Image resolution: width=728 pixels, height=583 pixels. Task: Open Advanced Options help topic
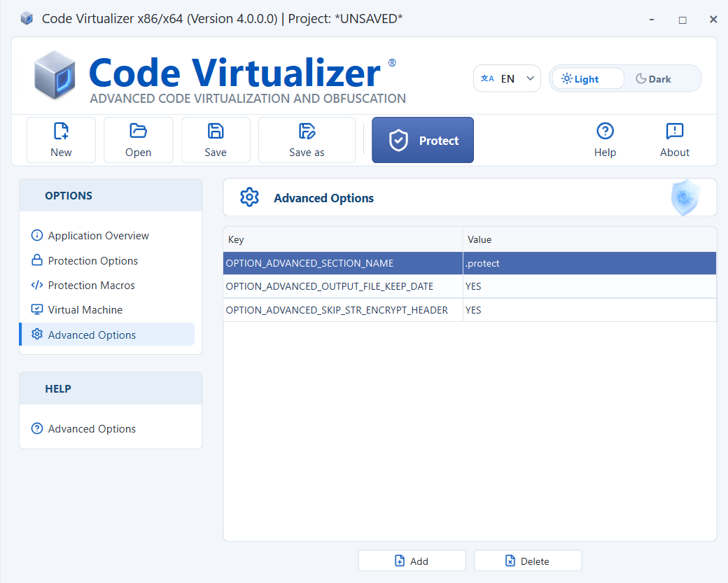92,428
